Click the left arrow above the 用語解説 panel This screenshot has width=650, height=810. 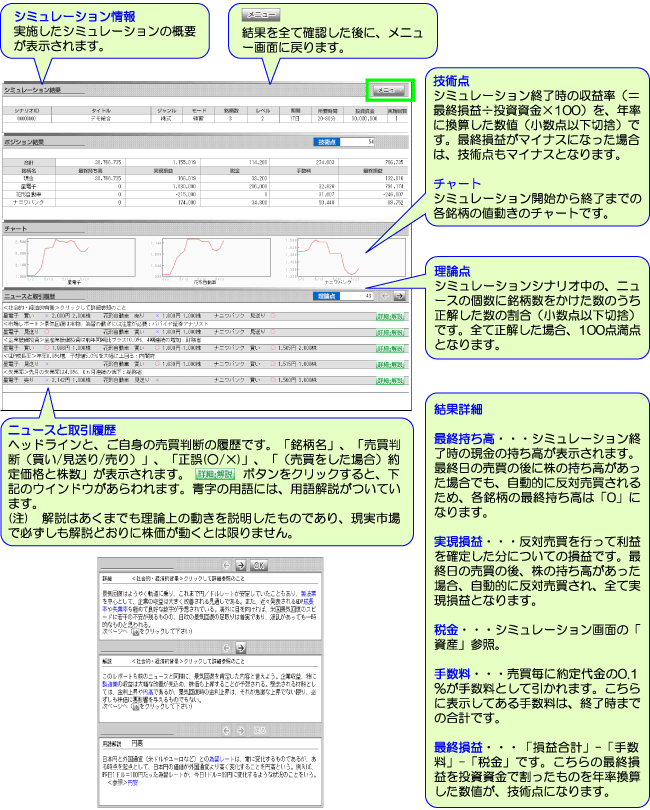226,730
